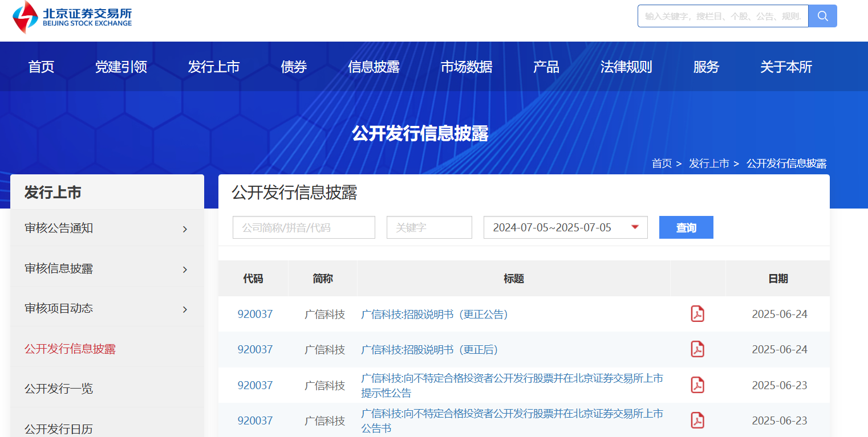Screen dimensions: 868x437
Task: Click the magnifier search button
Action: pos(822,16)
